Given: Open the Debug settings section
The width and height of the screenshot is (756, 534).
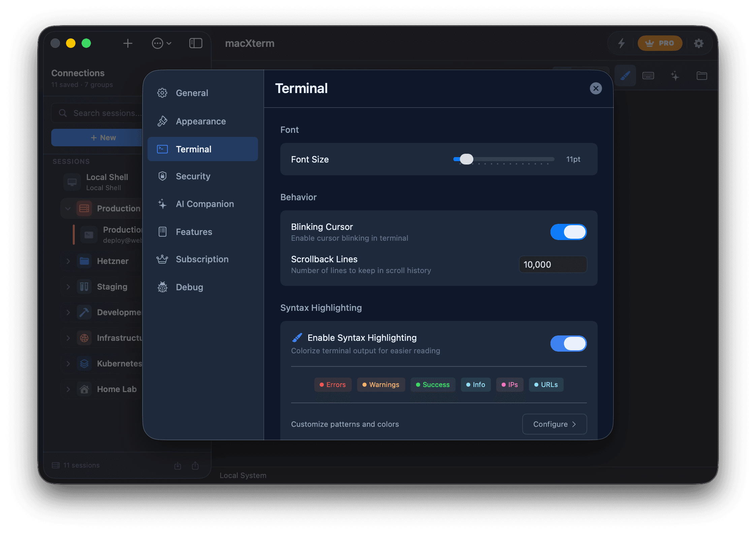Looking at the screenshot, I should click(x=202, y=287).
